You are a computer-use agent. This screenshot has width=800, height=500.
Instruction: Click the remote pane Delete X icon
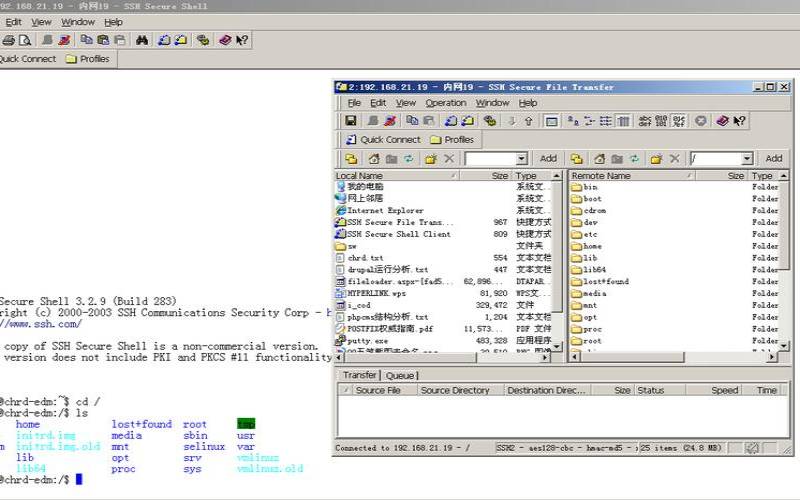tap(674, 159)
